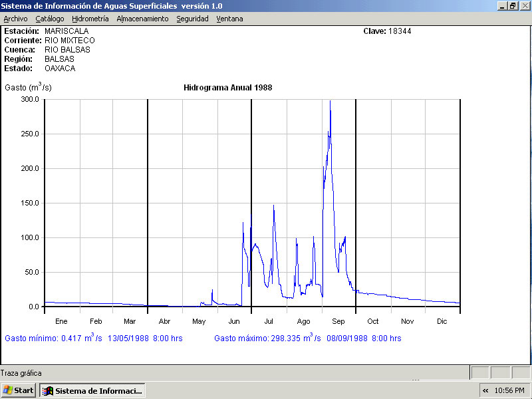Open the Catálogo menu
Viewport: 532px width, 399px height.
click(50, 19)
